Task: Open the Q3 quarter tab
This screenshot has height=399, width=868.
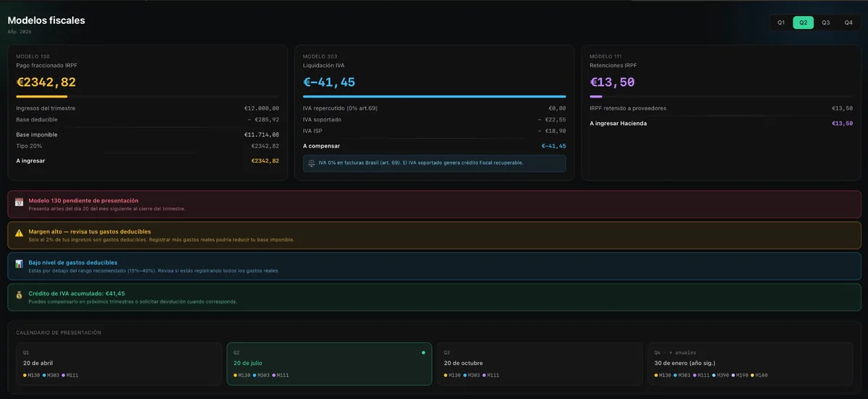Action: (x=825, y=22)
